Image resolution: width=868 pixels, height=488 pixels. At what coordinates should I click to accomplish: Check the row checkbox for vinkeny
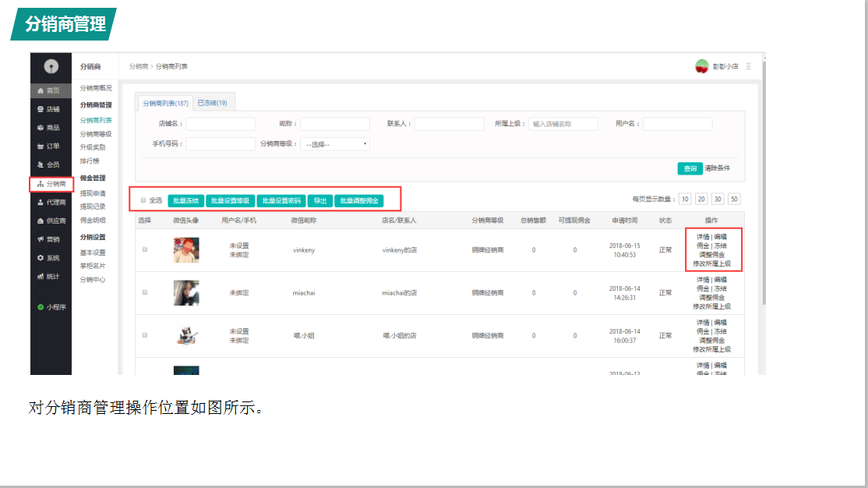point(144,249)
